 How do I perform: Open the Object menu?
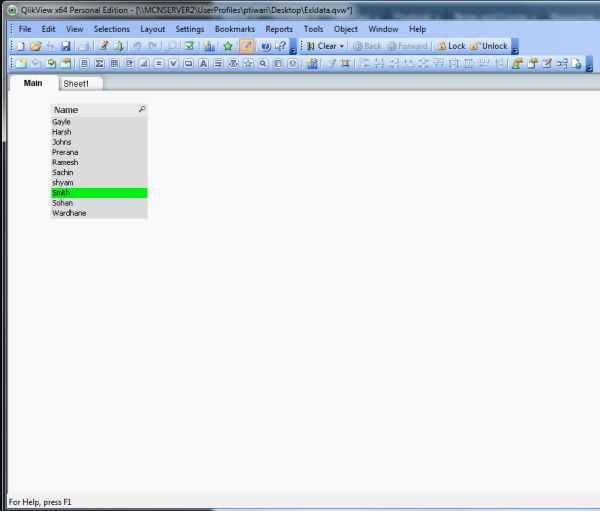346,29
